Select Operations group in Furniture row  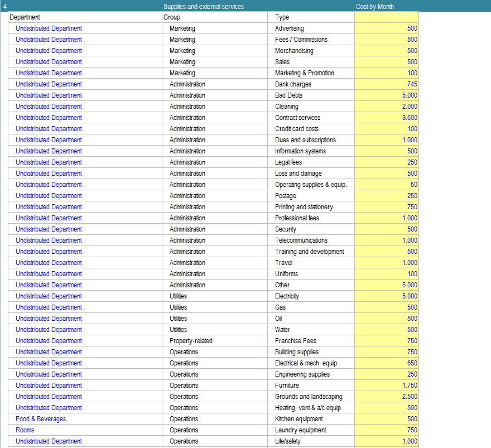[x=214, y=386]
